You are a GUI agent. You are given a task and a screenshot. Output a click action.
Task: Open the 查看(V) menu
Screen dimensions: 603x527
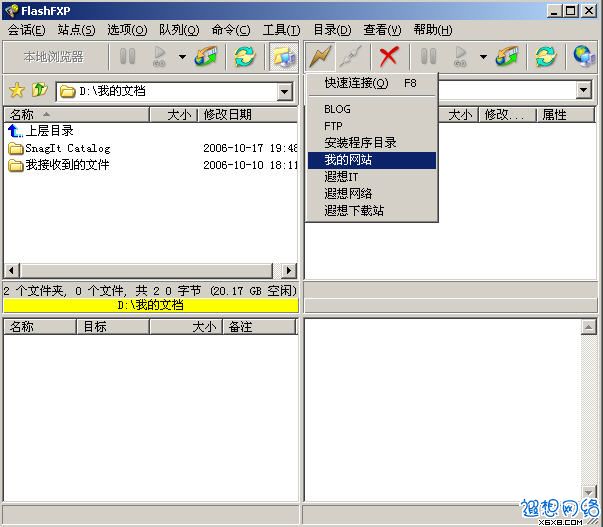pyautogui.click(x=382, y=30)
